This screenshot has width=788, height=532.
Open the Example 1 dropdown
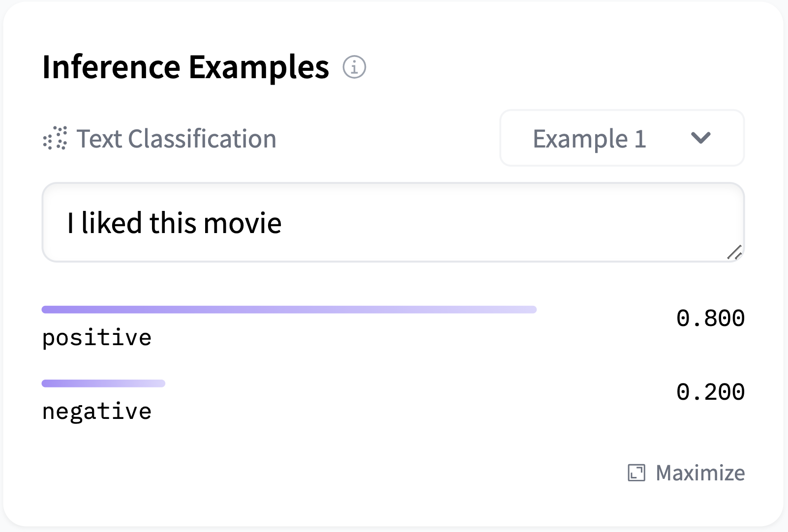tap(622, 138)
